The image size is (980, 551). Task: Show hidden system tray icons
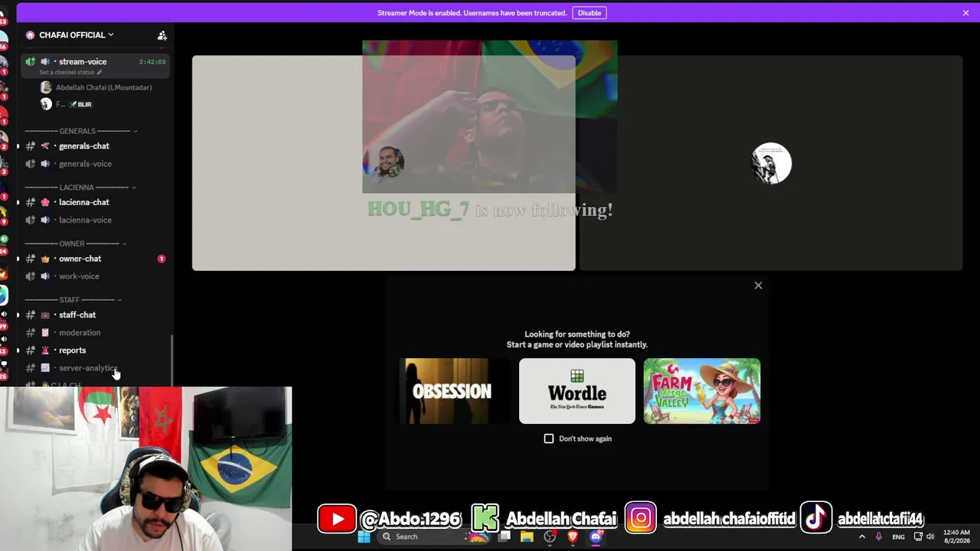[861, 536]
